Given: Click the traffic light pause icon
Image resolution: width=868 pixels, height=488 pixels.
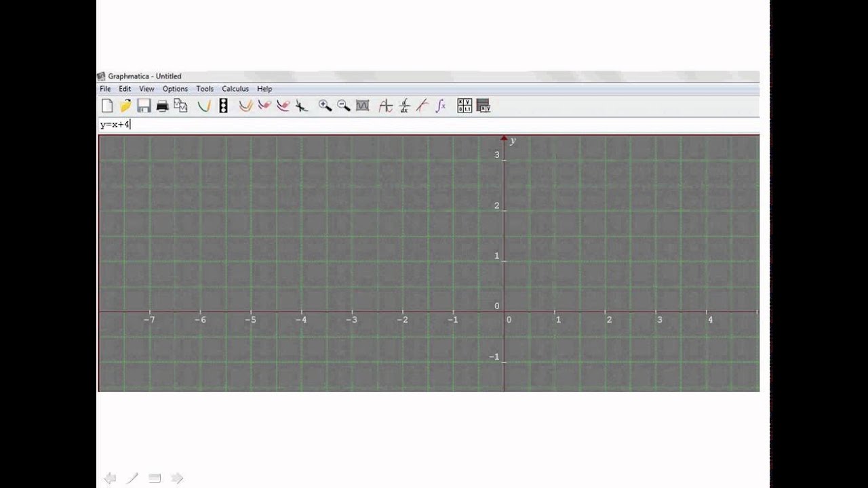Looking at the screenshot, I should pos(223,106).
